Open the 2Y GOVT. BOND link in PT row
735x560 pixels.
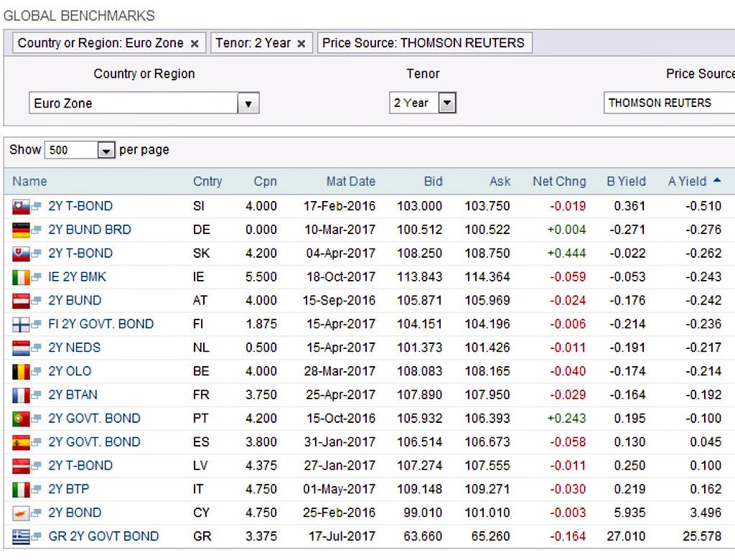tap(94, 419)
